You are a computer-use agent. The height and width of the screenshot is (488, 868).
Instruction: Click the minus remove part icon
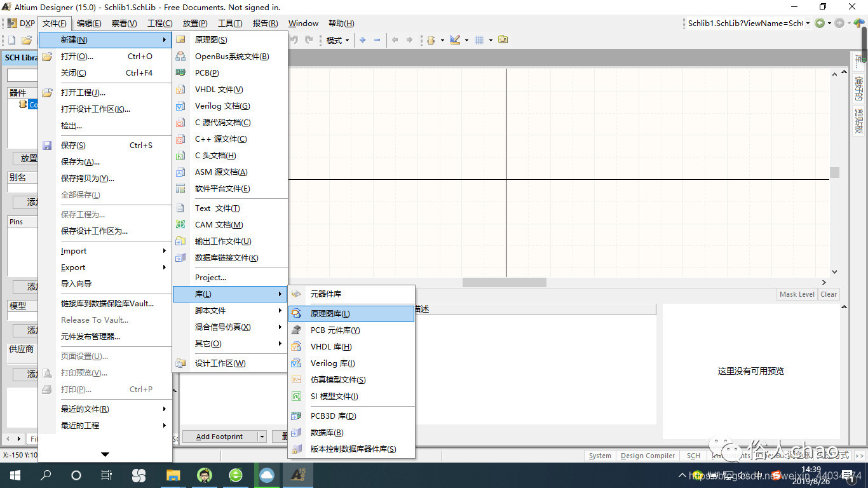click(377, 40)
